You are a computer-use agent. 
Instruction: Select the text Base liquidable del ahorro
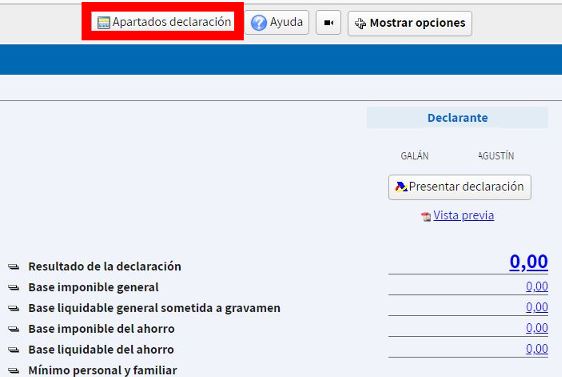(101, 349)
